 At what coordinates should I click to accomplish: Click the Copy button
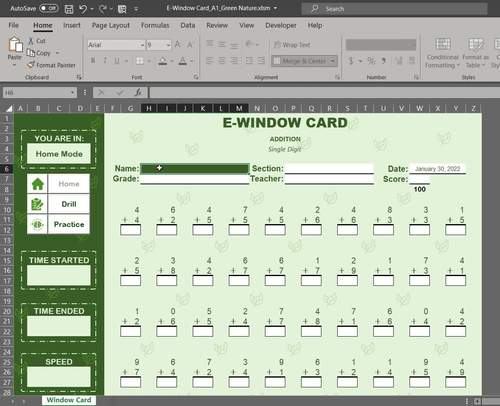click(x=39, y=53)
